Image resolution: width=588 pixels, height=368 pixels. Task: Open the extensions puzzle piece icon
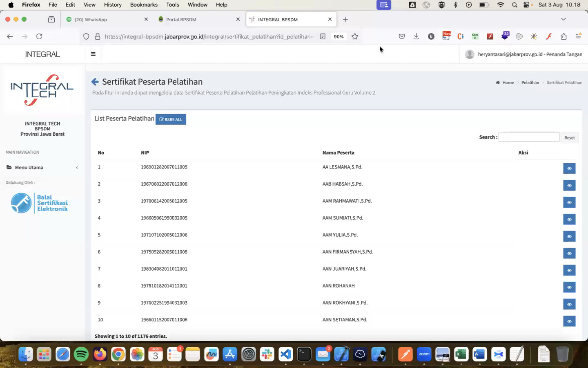tap(563, 36)
